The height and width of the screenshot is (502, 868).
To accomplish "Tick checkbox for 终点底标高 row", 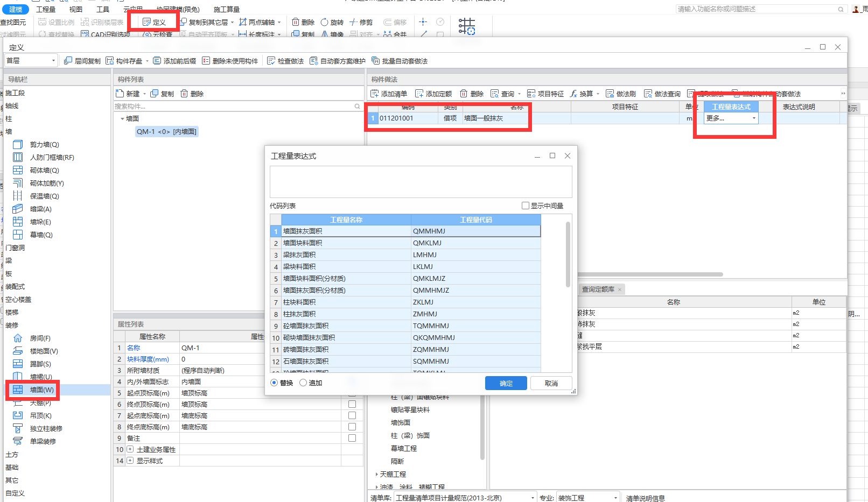I will 352,427.
